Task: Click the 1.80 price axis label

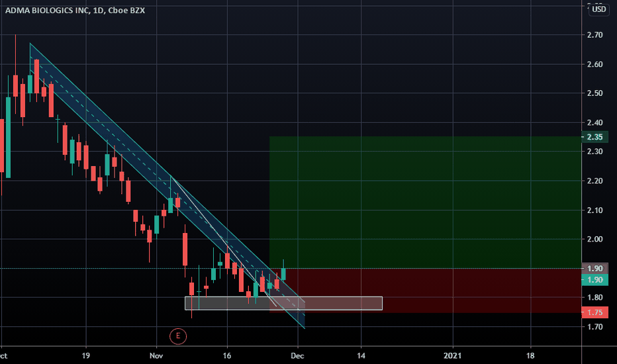Action: click(594, 298)
